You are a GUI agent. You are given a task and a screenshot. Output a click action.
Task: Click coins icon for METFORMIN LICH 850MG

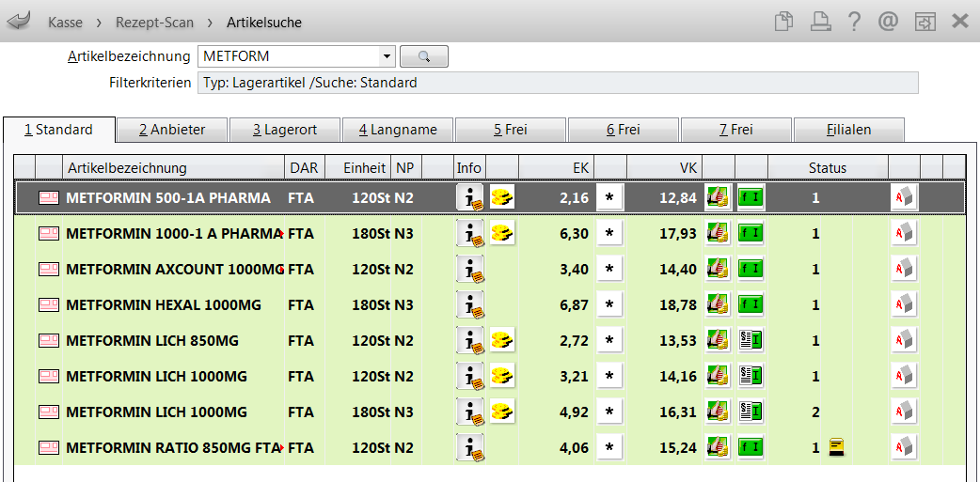pos(502,339)
